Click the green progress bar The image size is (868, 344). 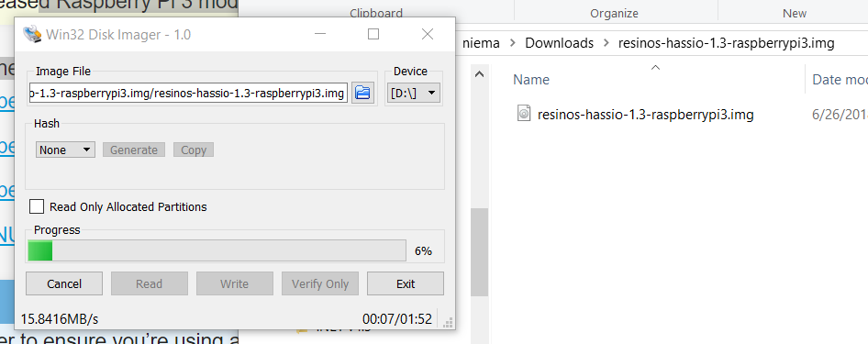[x=217, y=250]
